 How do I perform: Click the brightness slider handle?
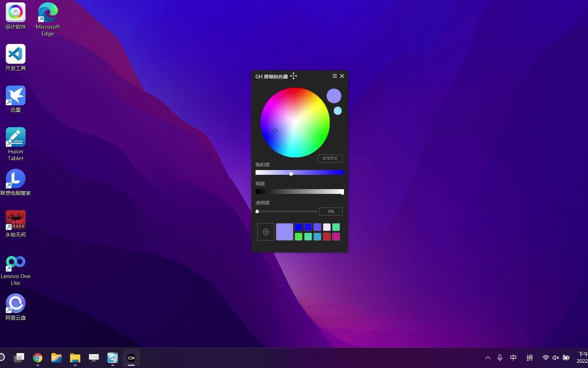tap(342, 193)
